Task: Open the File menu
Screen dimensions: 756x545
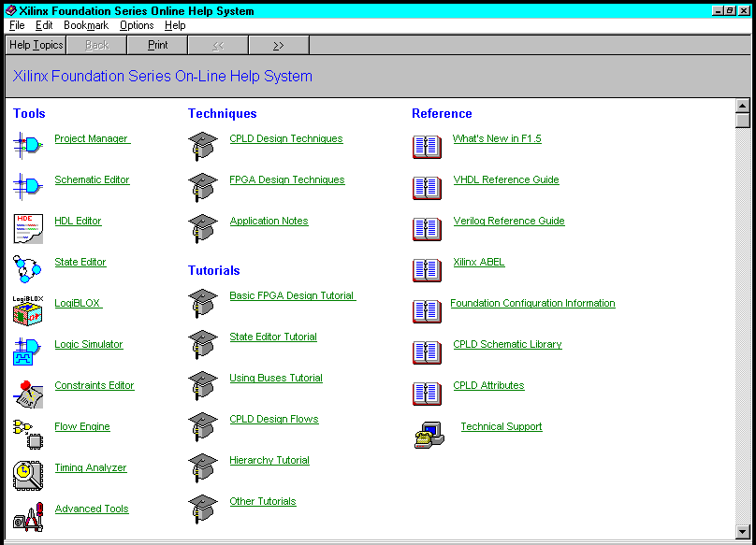Action: pos(17,25)
